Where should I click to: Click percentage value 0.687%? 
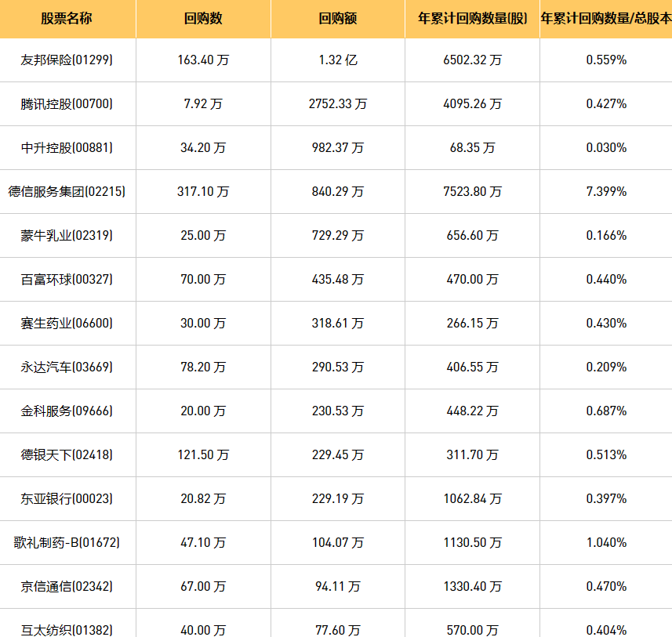(x=606, y=411)
